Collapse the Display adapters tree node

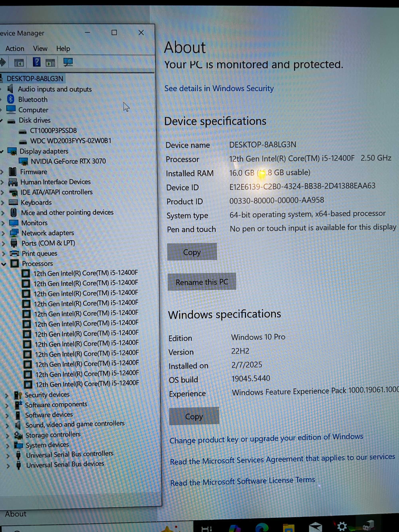pyautogui.click(x=2, y=152)
